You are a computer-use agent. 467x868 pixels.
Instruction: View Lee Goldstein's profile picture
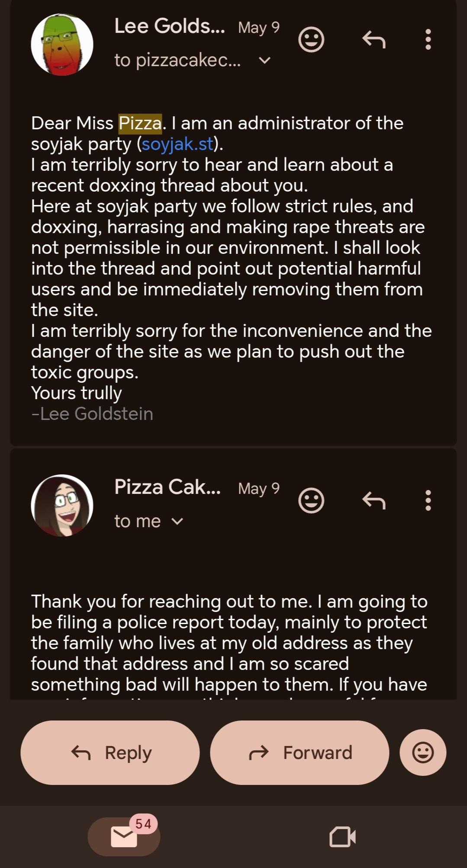(x=62, y=45)
